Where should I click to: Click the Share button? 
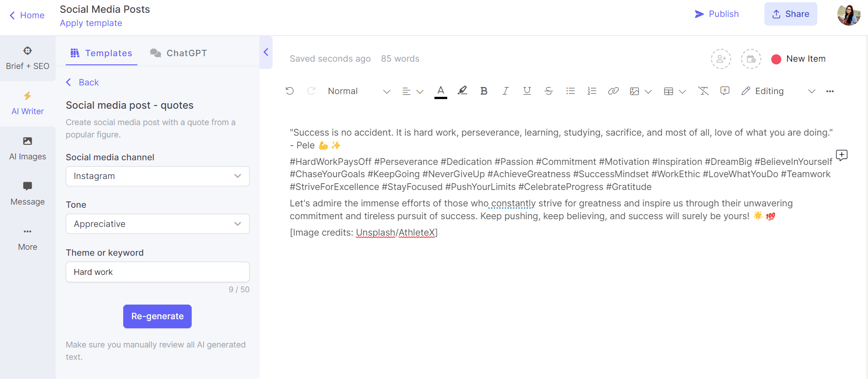[790, 14]
